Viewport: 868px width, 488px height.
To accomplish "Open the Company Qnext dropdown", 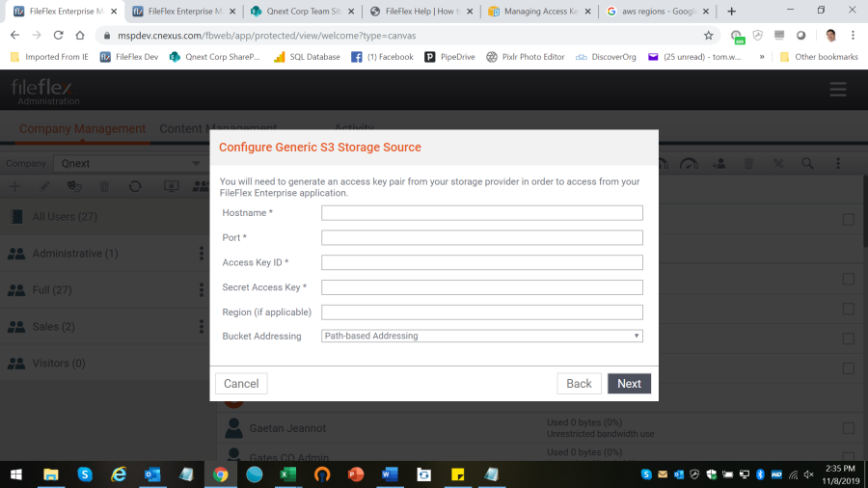I will point(130,164).
